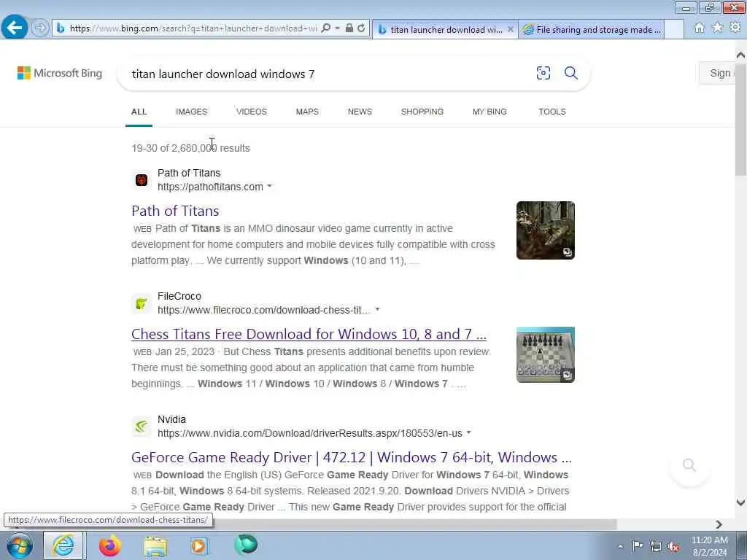This screenshot has width=747, height=560.
Task: Switch to VIDEOS tab
Action: (x=252, y=112)
